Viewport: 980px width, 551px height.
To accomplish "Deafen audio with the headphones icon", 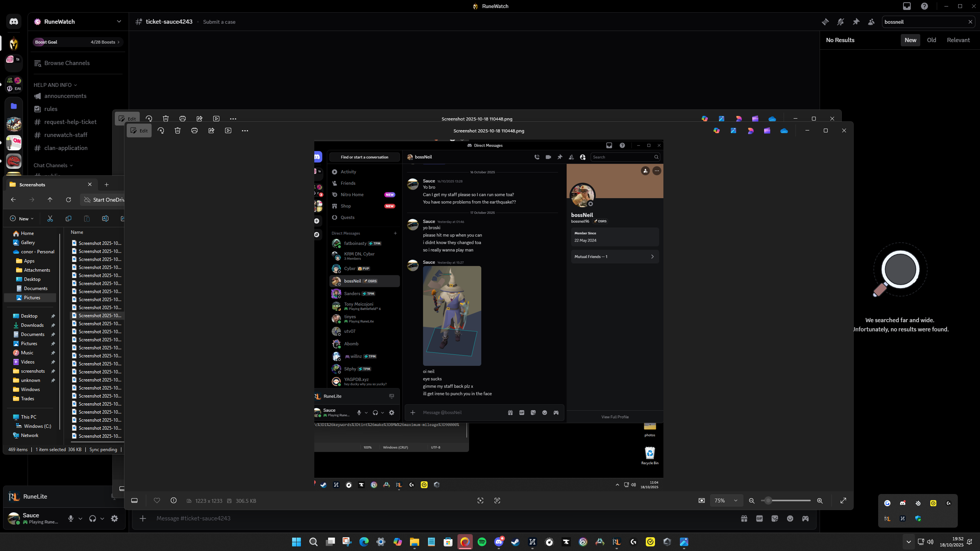I will pyautogui.click(x=92, y=518).
